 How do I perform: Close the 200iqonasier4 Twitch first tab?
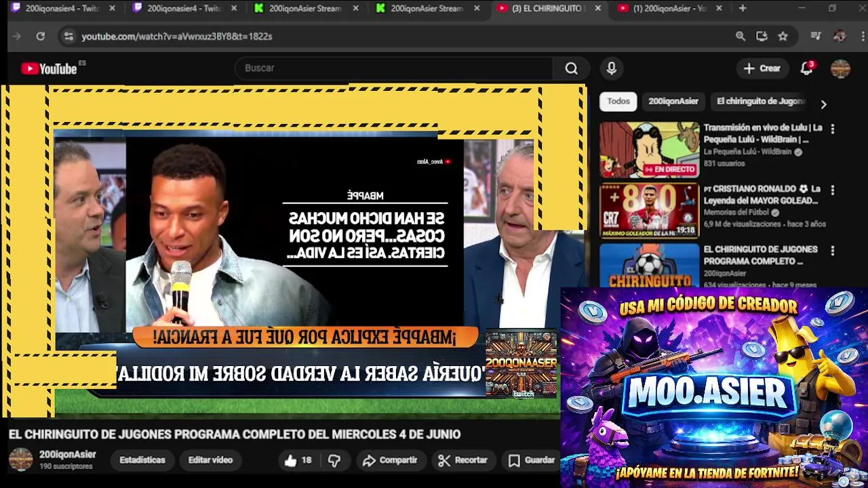tap(112, 8)
